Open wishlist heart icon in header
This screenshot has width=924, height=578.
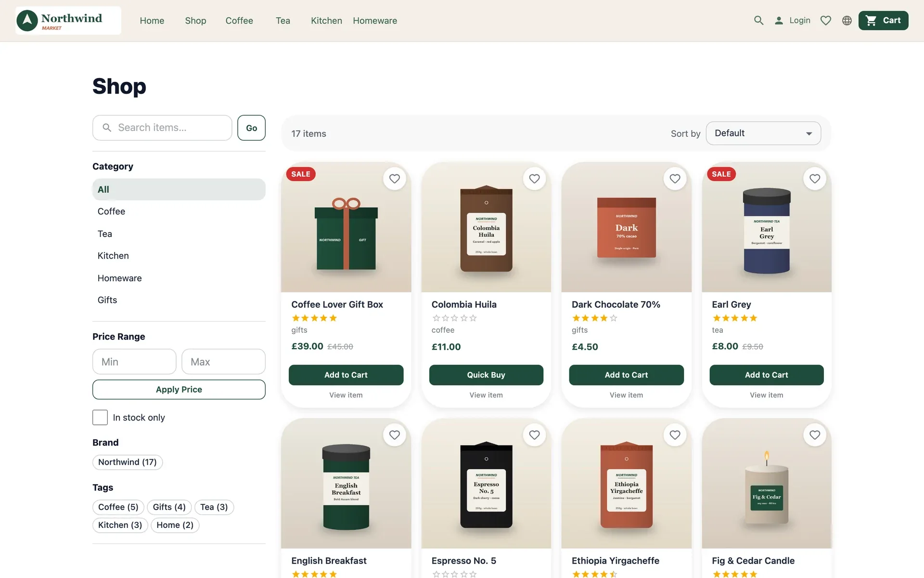click(x=826, y=20)
